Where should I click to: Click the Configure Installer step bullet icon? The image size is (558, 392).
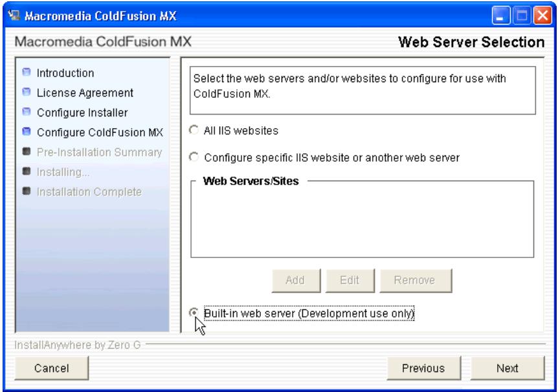click(x=27, y=112)
